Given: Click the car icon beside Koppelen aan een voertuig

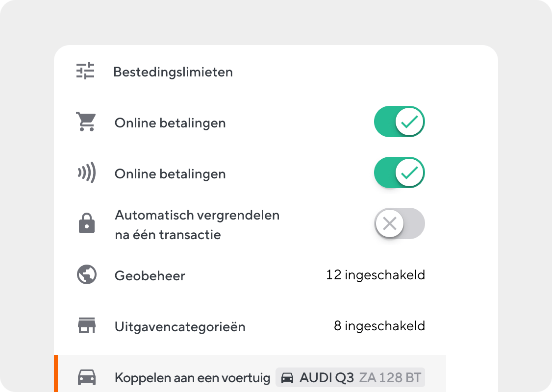Looking at the screenshot, I should [87, 377].
